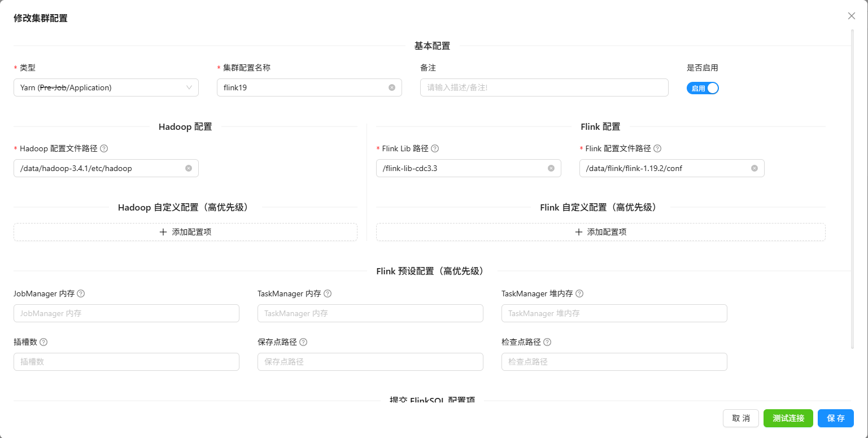Image resolution: width=868 pixels, height=438 pixels.
Task: Focus the JobManager 内存 input
Action: pyautogui.click(x=127, y=313)
